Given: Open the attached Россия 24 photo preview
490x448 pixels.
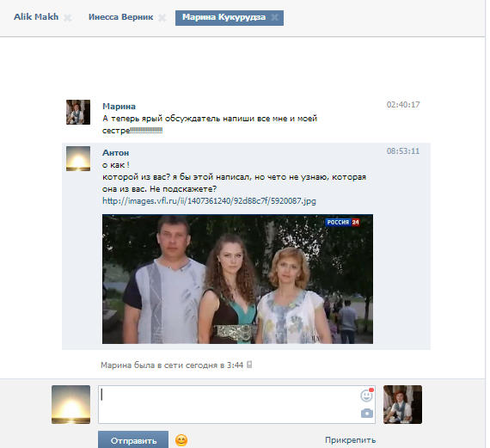Looking at the screenshot, I should 237,279.
